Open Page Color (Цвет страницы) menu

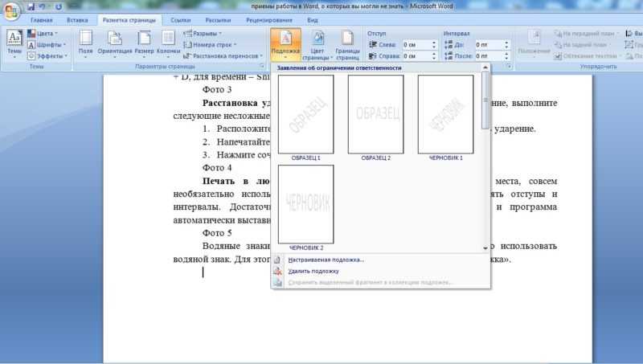(x=317, y=44)
